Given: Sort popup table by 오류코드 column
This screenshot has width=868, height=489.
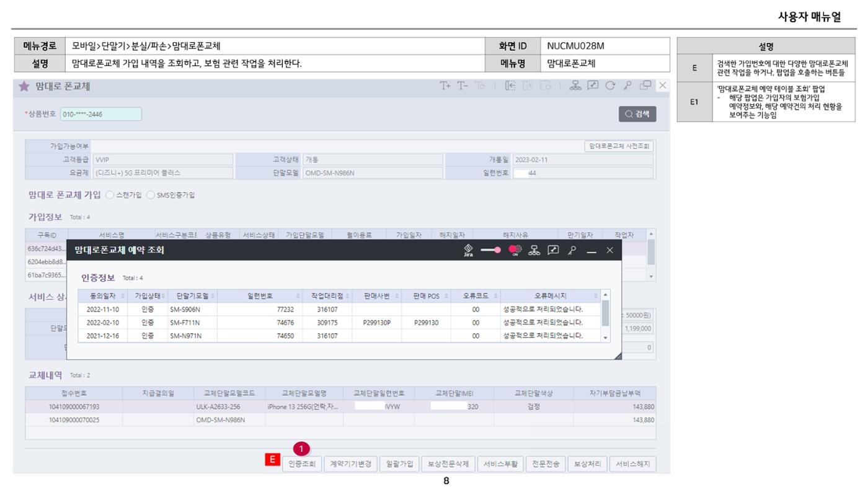Looking at the screenshot, I should (476, 296).
